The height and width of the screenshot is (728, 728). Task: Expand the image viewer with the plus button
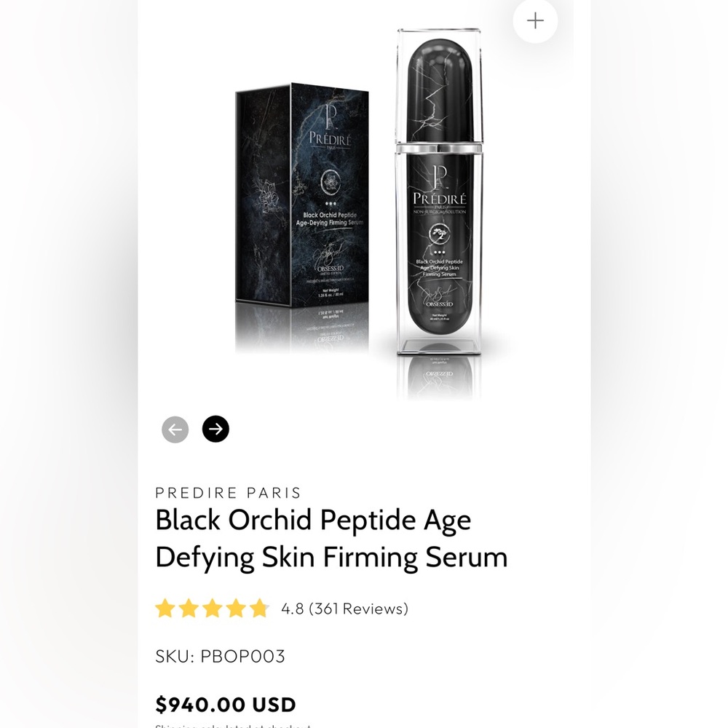point(534,21)
